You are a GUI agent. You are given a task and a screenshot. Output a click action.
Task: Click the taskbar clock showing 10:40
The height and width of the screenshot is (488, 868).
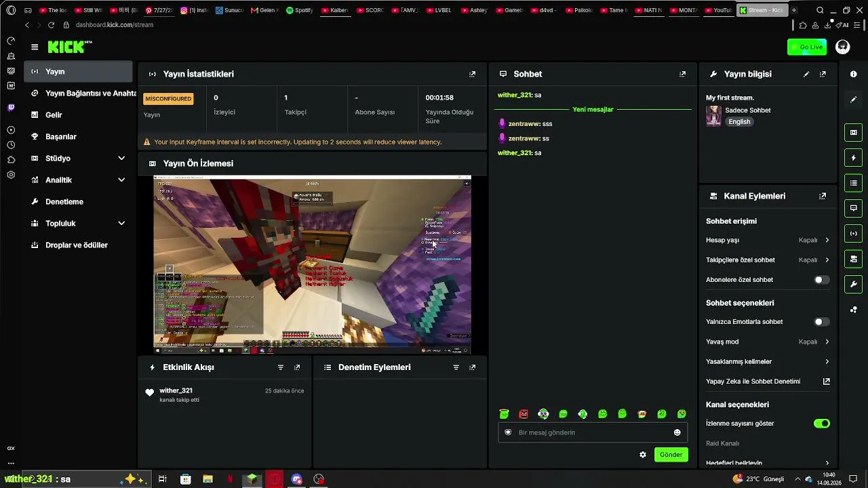[829, 479]
